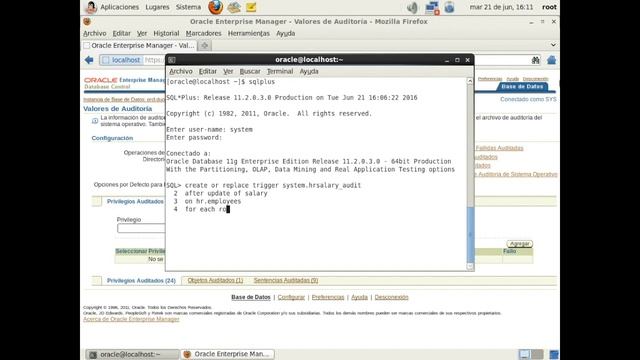Click the panel applet icon next to clock
Screen dimensions: 640x360
[x=449, y=7]
